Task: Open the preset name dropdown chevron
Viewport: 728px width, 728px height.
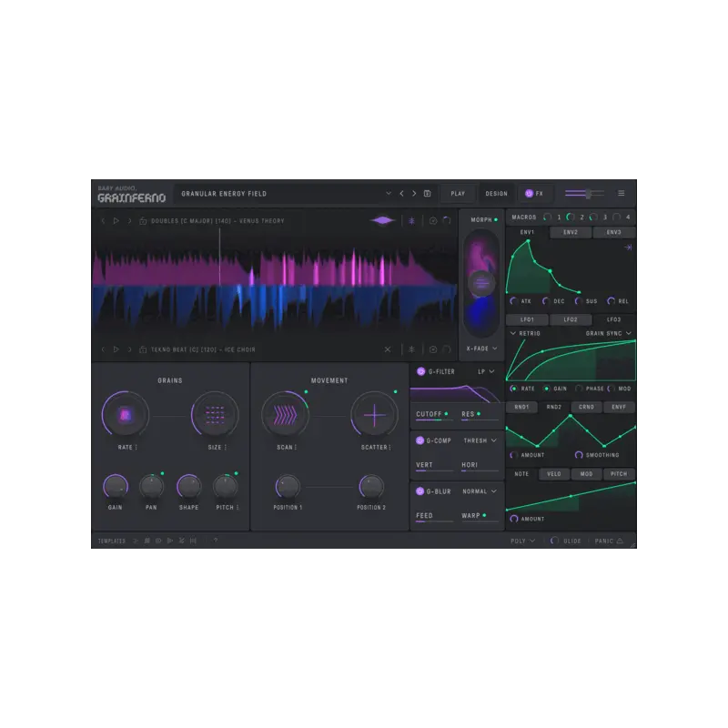Action: pyautogui.click(x=389, y=193)
